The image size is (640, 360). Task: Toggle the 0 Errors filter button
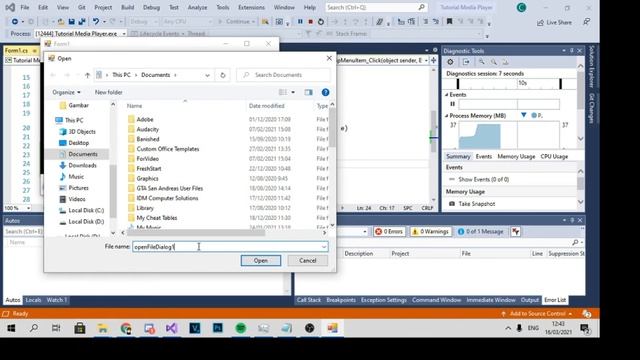point(389,231)
